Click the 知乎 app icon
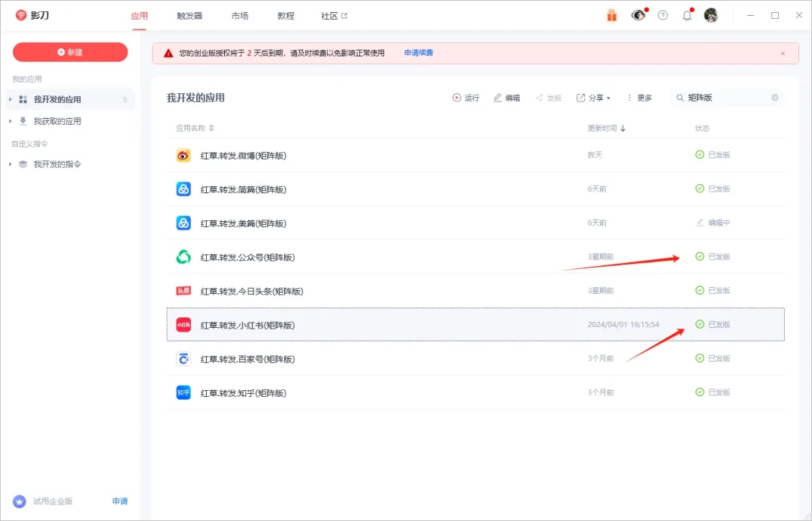 pos(183,392)
